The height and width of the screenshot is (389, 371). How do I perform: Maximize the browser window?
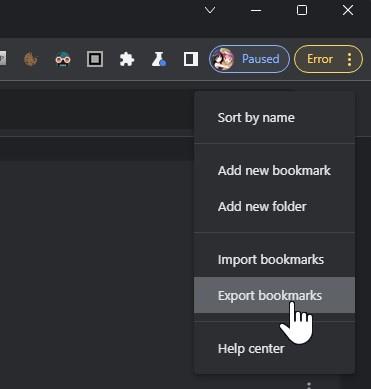(x=302, y=10)
